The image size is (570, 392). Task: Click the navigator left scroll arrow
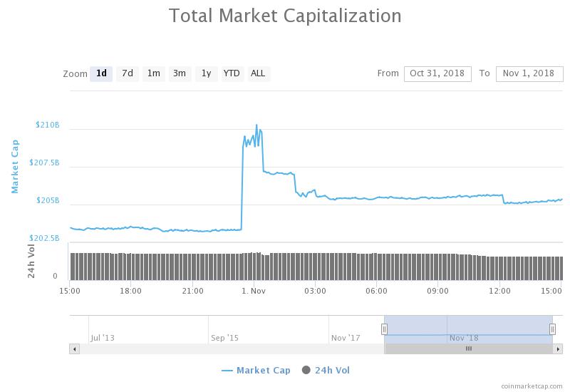point(75,349)
